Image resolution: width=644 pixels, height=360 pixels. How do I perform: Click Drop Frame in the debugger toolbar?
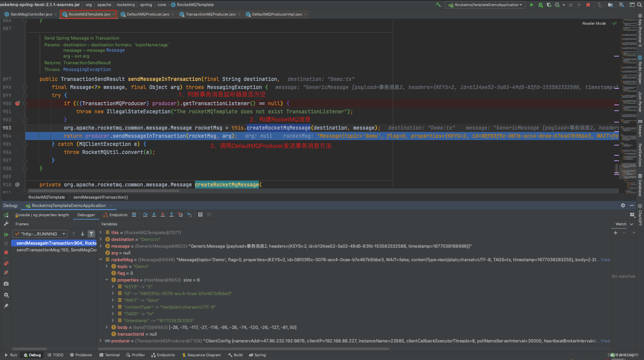pos(180,215)
